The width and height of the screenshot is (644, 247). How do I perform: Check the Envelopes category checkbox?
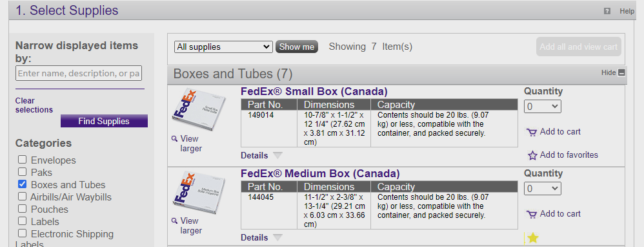coord(22,159)
